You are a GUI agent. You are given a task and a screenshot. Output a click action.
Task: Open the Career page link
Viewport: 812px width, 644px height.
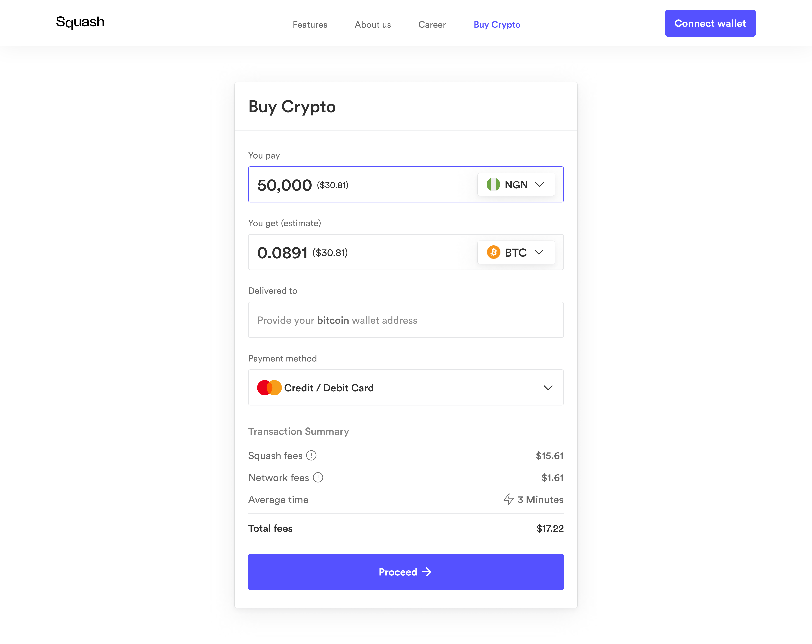432,25
